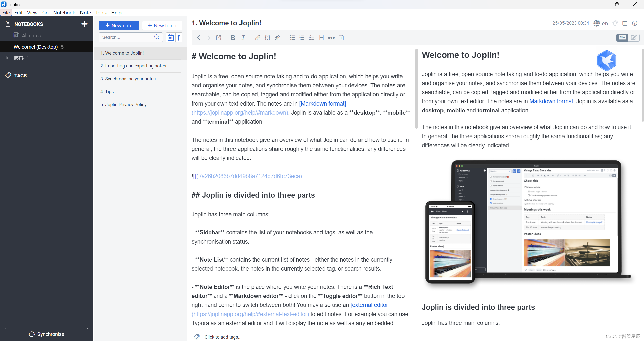The image size is (644, 341).
Task: Switch to the Rich Text editor toggle
Action: click(634, 38)
